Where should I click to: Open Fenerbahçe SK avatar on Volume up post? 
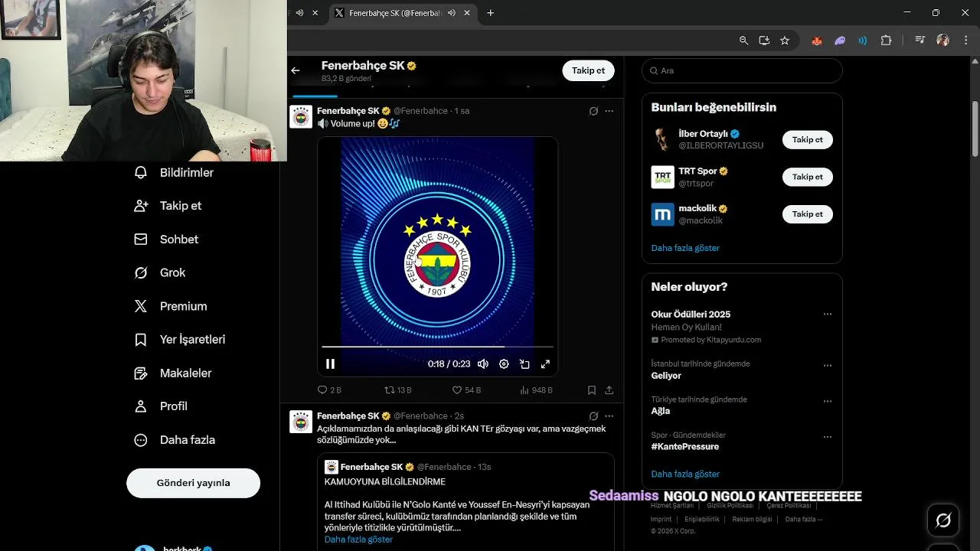coord(301,116)
